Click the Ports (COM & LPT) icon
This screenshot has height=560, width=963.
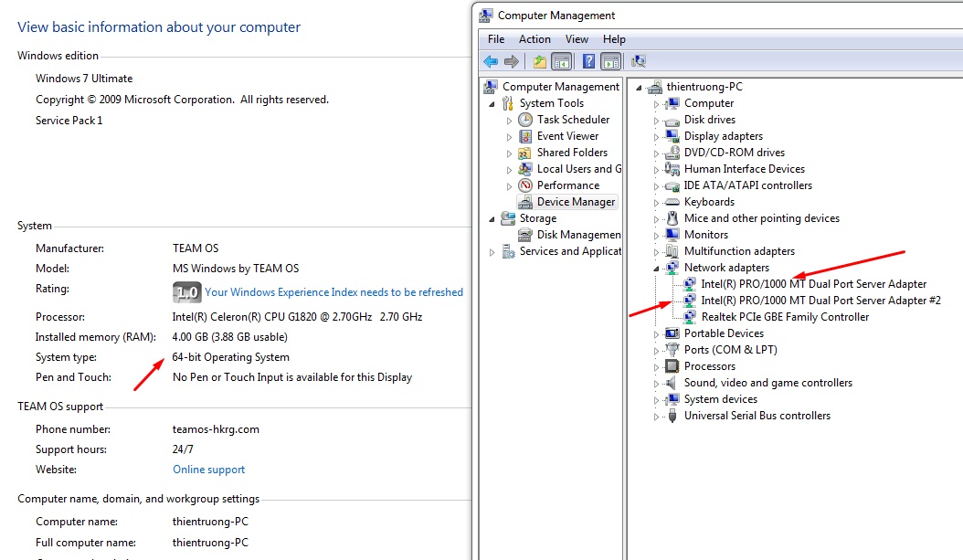pos(672,350)
